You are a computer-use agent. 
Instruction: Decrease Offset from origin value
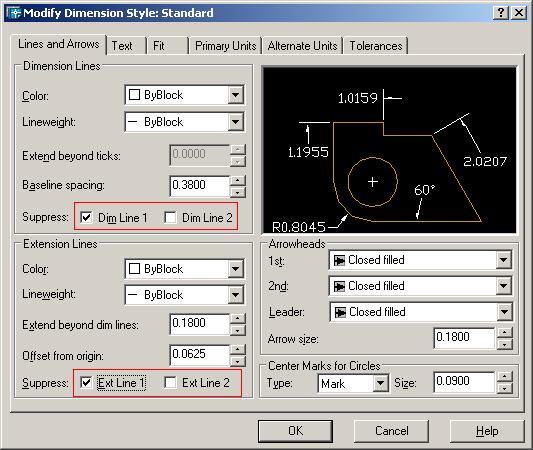click(x=238, y=361)
